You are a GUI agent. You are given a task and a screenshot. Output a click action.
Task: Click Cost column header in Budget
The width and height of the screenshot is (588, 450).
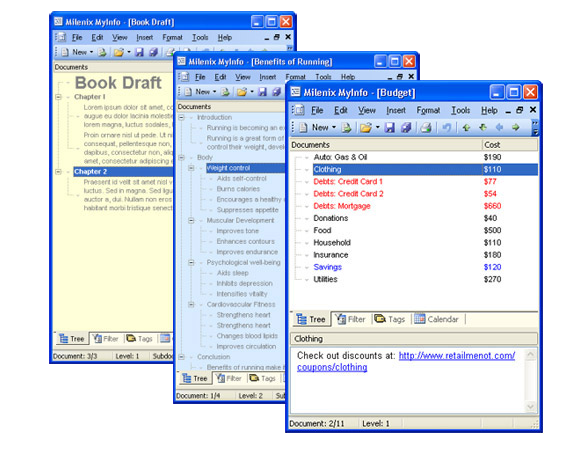click(510, 145)
